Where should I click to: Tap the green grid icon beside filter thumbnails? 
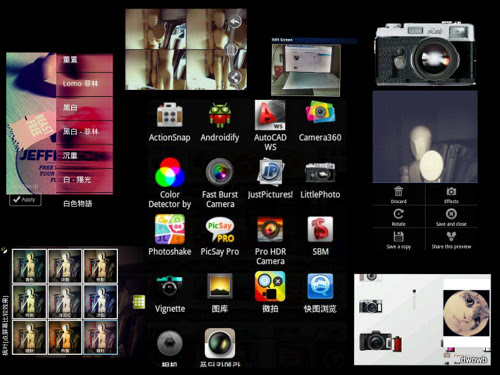tap(139, 302)
